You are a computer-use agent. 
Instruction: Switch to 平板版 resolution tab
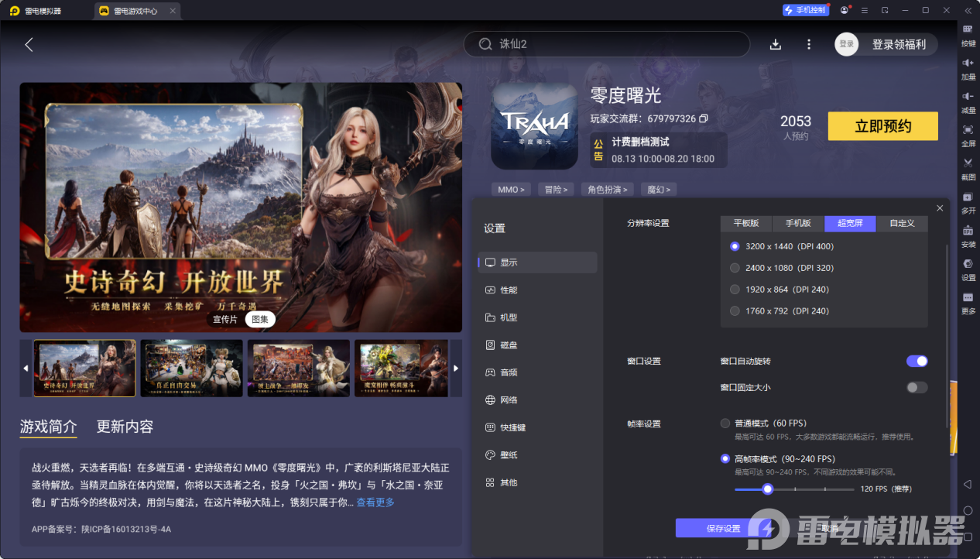coord(746,223)
